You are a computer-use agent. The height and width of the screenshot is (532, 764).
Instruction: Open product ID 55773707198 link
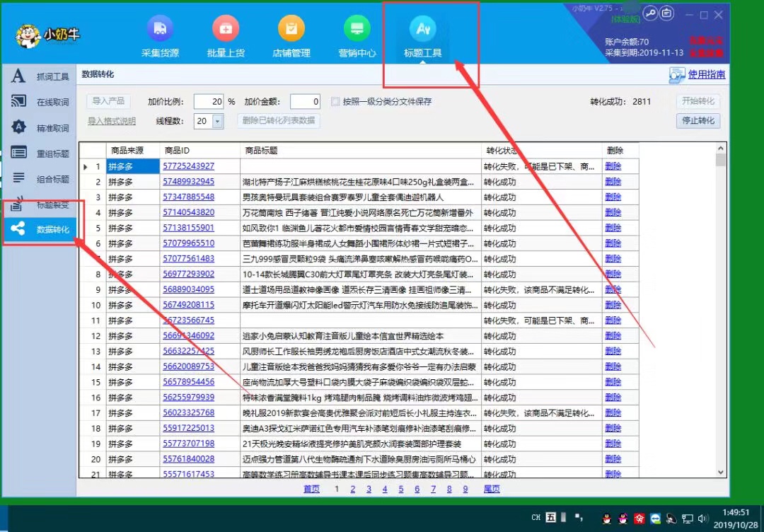pyautogui.click(x=189, y=444)
